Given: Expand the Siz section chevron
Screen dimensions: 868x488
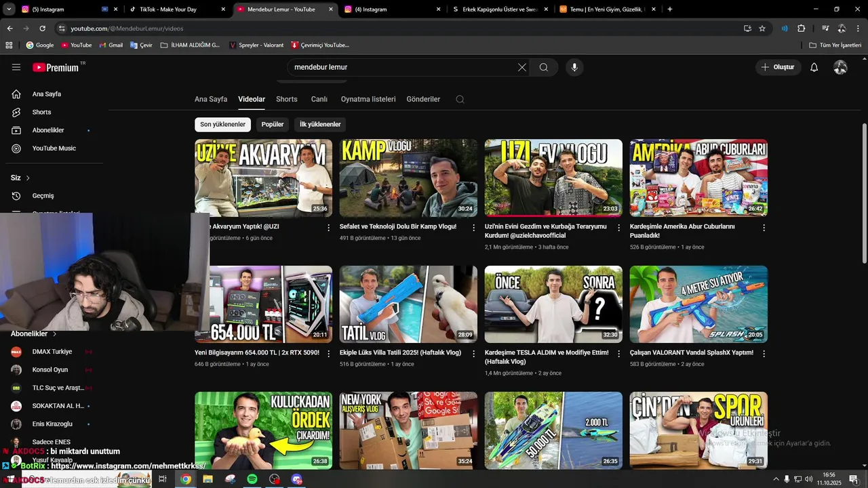Looking at the screenshot, I should tap(28, 178).
